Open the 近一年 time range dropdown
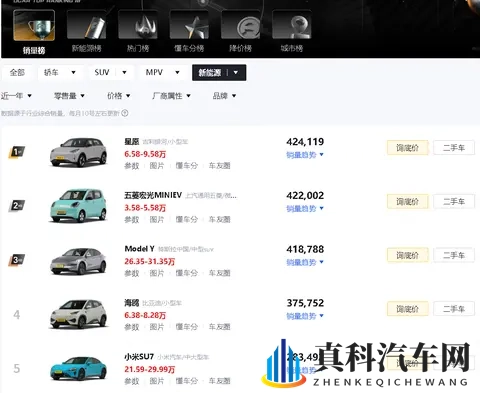Viewport: 480px width, 393px height. (16, 96)
